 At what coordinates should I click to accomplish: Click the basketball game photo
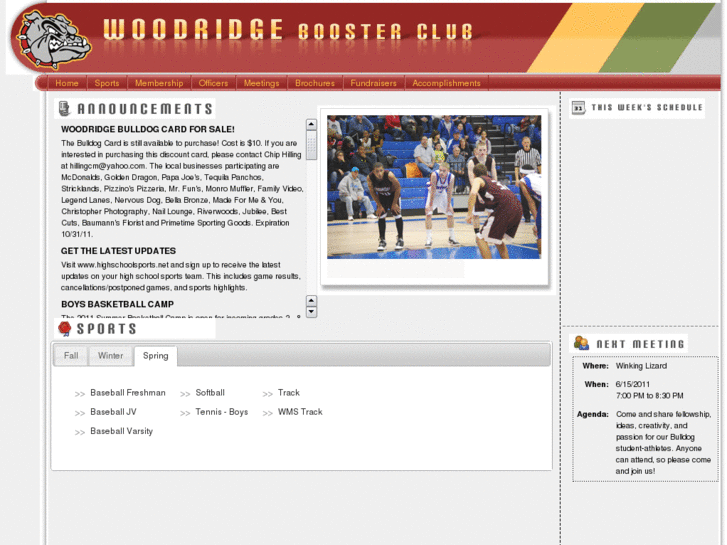[x=434, y=187]
